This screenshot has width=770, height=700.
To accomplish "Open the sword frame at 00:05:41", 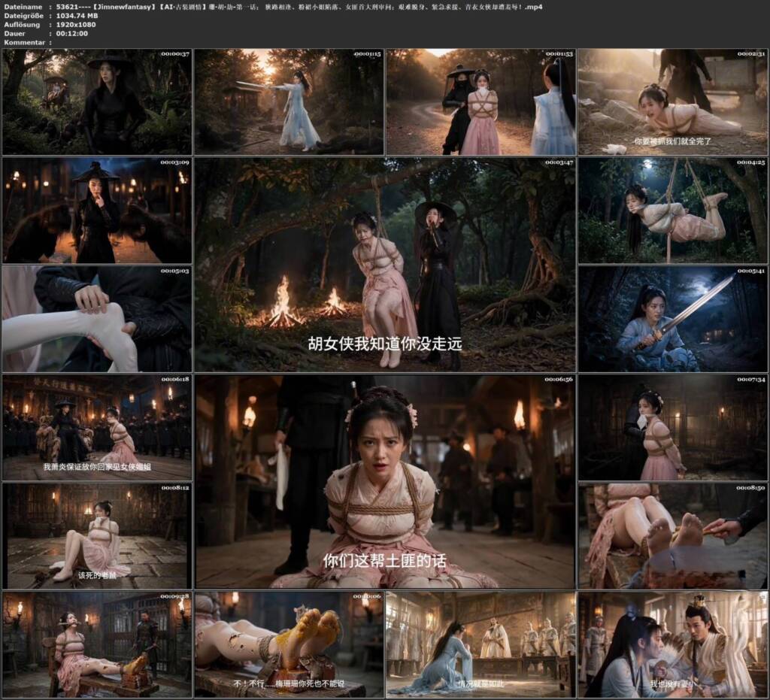I will pyautogui.click(x=673, y=319).
